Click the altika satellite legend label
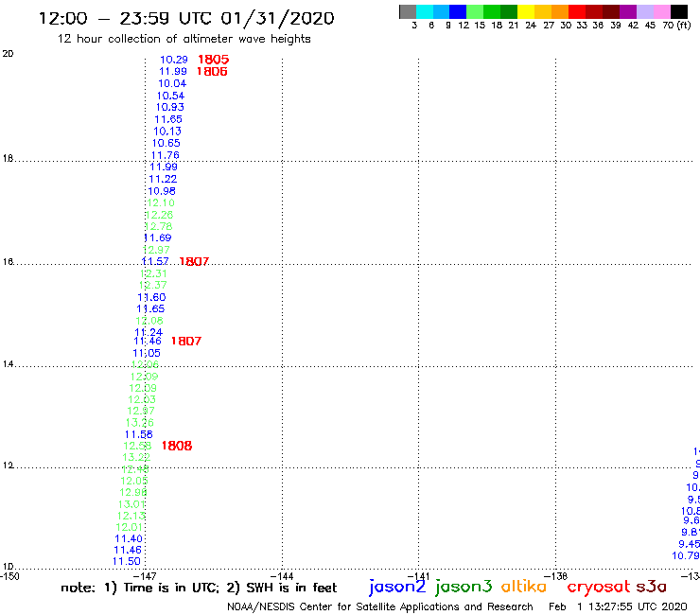This screenshot has width=700, height=615. (x=523, y=587)
